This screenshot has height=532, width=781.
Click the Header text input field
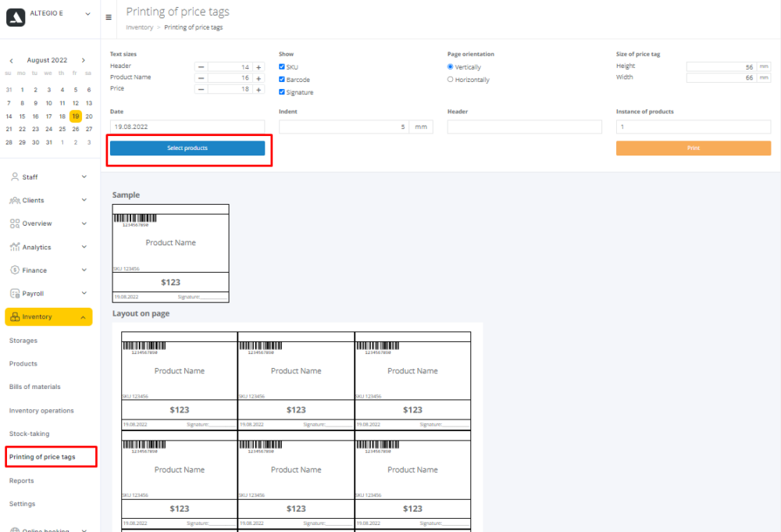pyautogui.click(x=525, y=127)
